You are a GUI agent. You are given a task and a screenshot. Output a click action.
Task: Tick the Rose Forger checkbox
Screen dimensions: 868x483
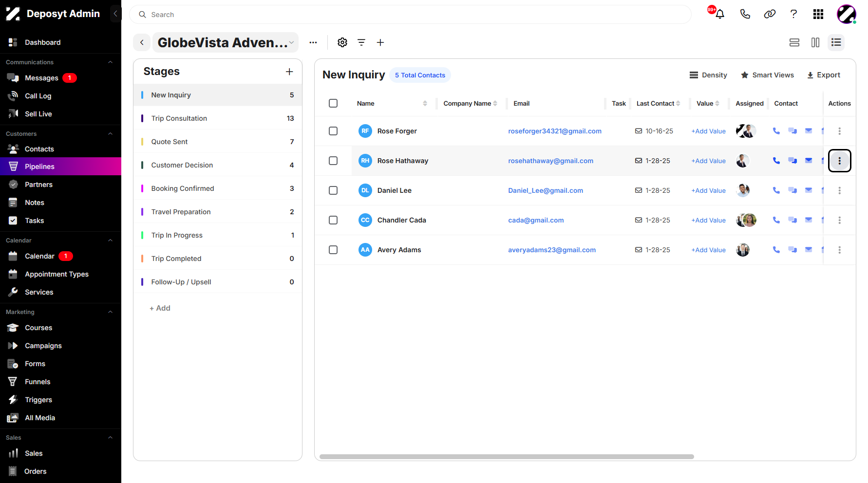tap(333, 131)
